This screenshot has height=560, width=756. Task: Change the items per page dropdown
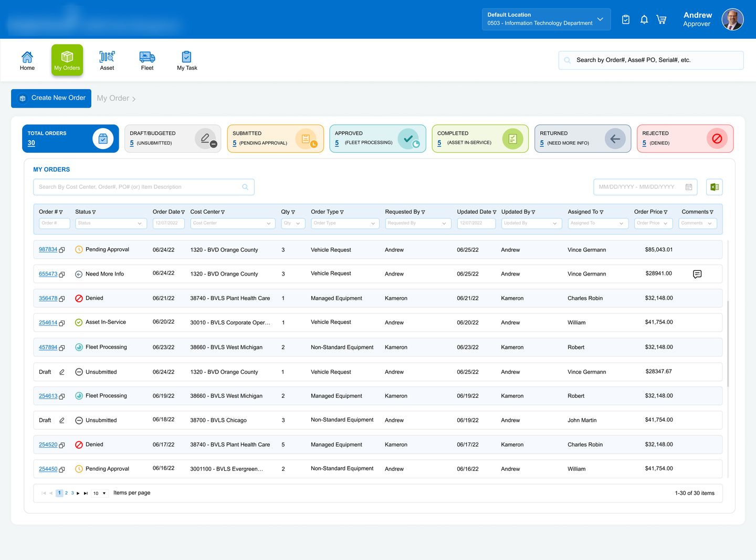pyautogui.click(x=100, y=493)
